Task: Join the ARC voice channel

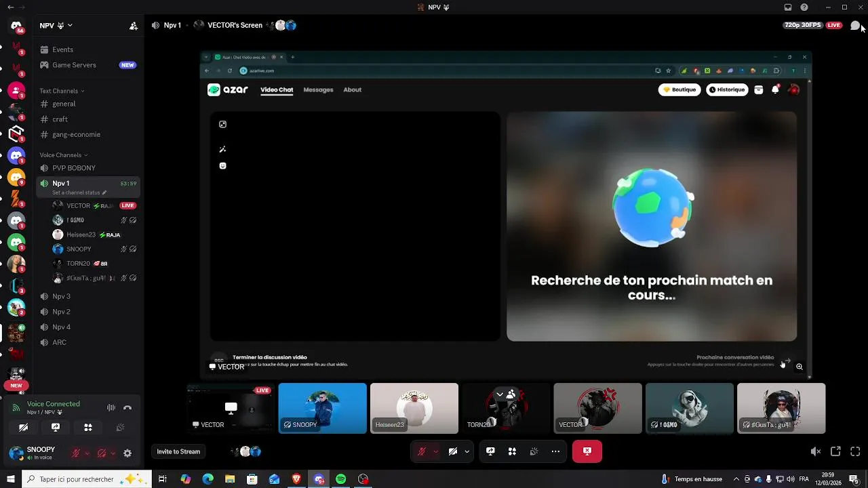Action: click(88, 342)
